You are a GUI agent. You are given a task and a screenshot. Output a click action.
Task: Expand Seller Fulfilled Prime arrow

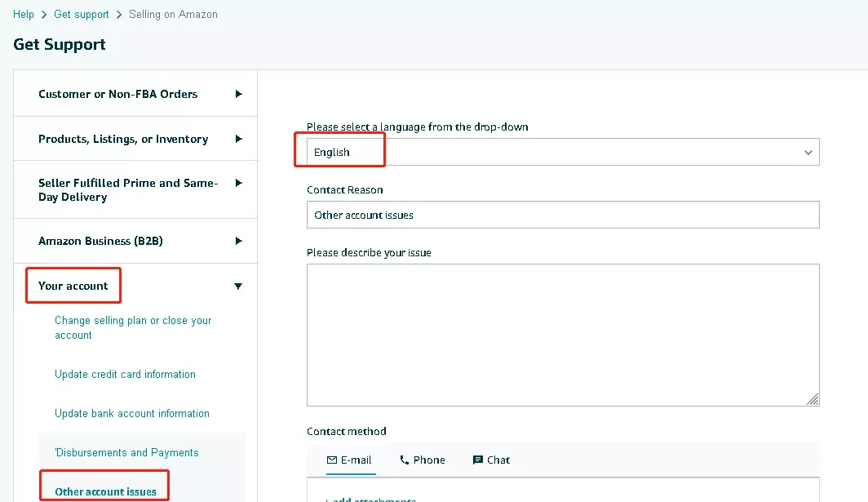[x=238, y=183]
